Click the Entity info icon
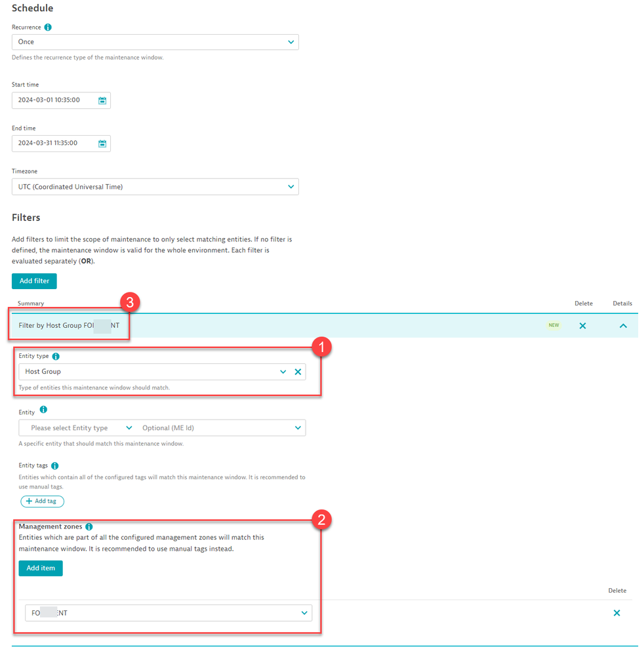644x655 pixels. pyautogui.click(x=43, y=409)
